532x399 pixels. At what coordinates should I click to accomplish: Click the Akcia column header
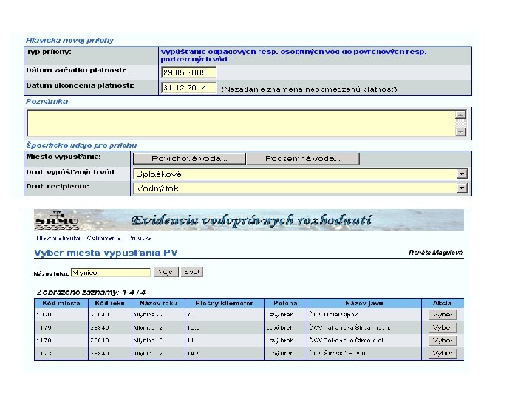click(x=443, y=304)
